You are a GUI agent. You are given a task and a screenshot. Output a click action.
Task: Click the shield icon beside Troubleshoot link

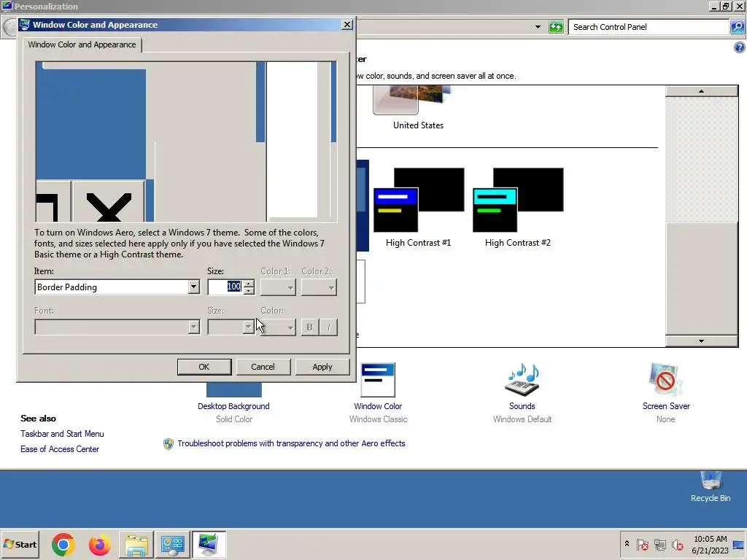click(169, 444)
